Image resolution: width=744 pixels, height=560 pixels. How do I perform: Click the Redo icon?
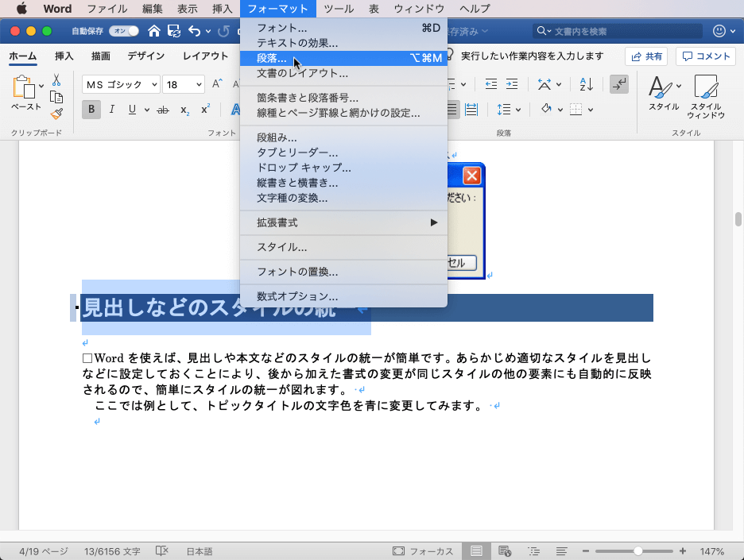(223, 31)
